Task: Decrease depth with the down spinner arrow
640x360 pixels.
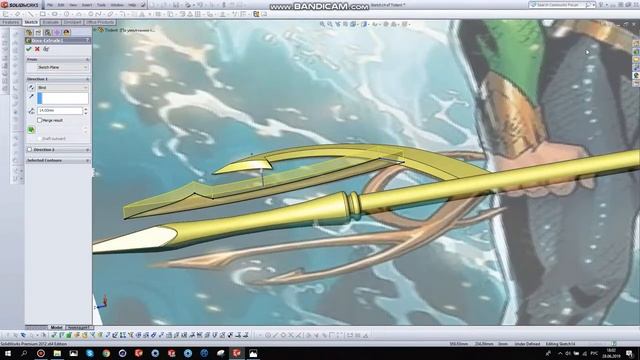Action: click(85, 113)
